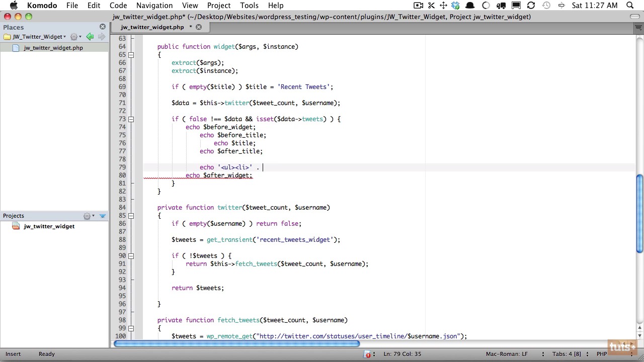Viewport: 644px width, 362px height.
Task: Open the screen recorder camera menu bar icon
Action: (418, 6)
